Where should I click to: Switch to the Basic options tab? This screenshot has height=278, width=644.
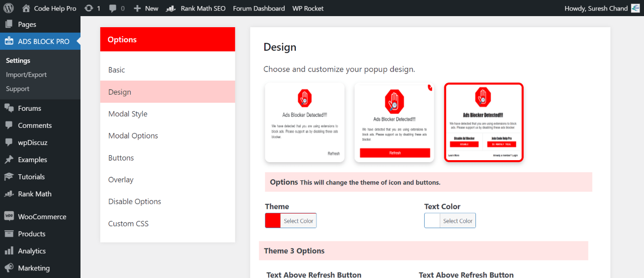[x=168, y=70]
